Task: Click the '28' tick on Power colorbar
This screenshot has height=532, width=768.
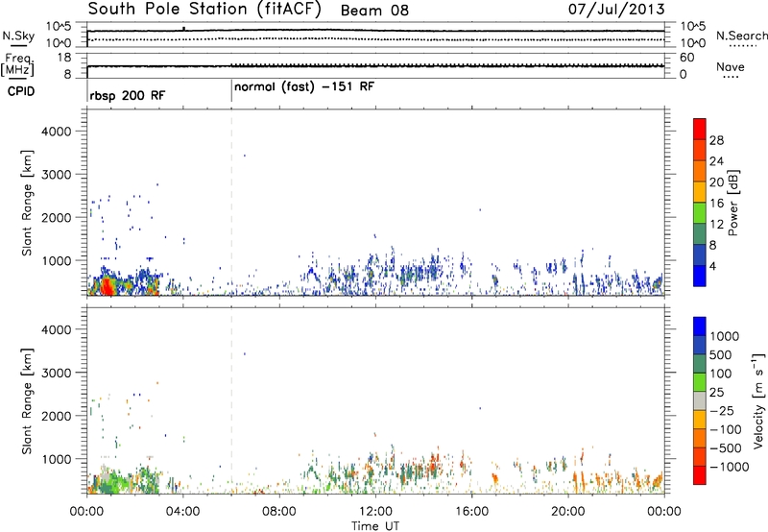Action: point(716,140)
